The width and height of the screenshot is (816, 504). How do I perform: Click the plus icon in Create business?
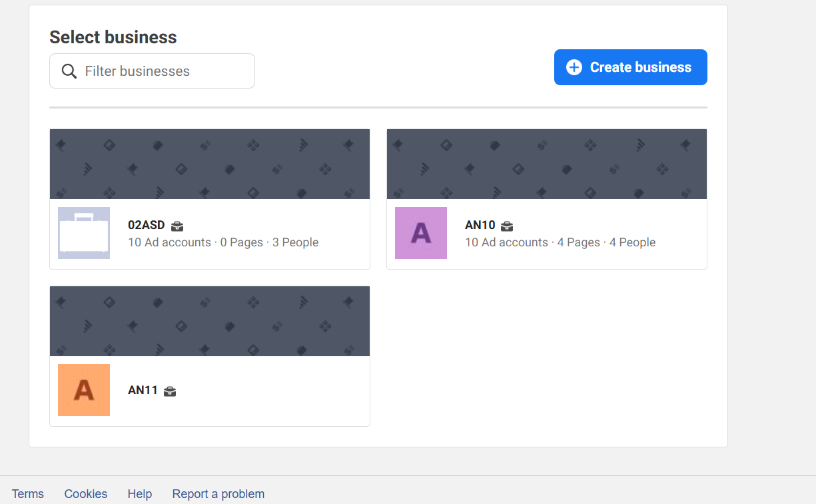click(574, 67)
